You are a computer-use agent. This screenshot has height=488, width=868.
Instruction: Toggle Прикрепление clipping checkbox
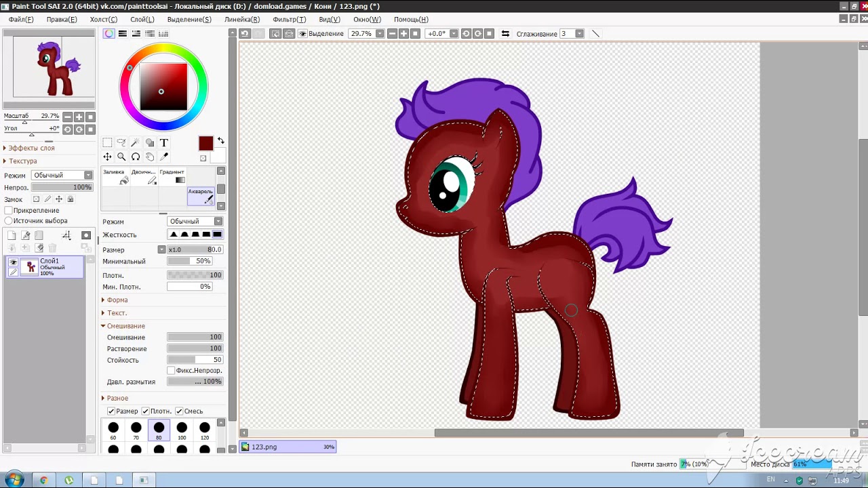click(8, 210)
